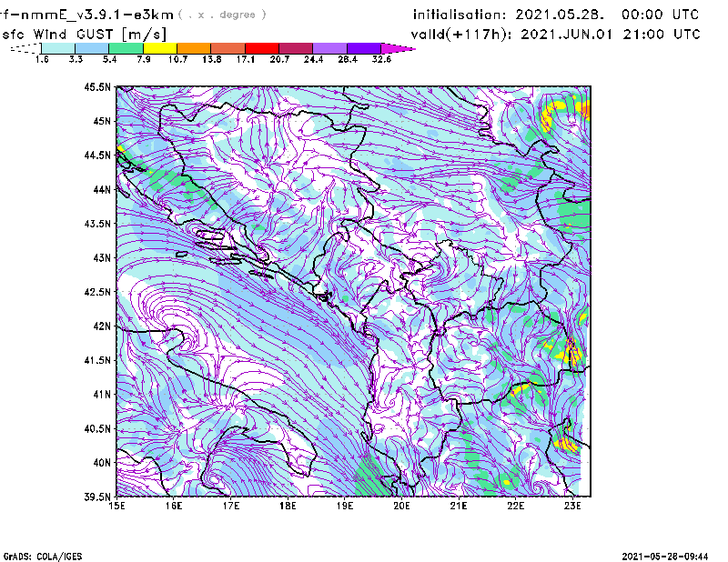Screen dimensions: 728x562
Task: Click the magenta arrow legend end cap
Action: tap(398, 48)
